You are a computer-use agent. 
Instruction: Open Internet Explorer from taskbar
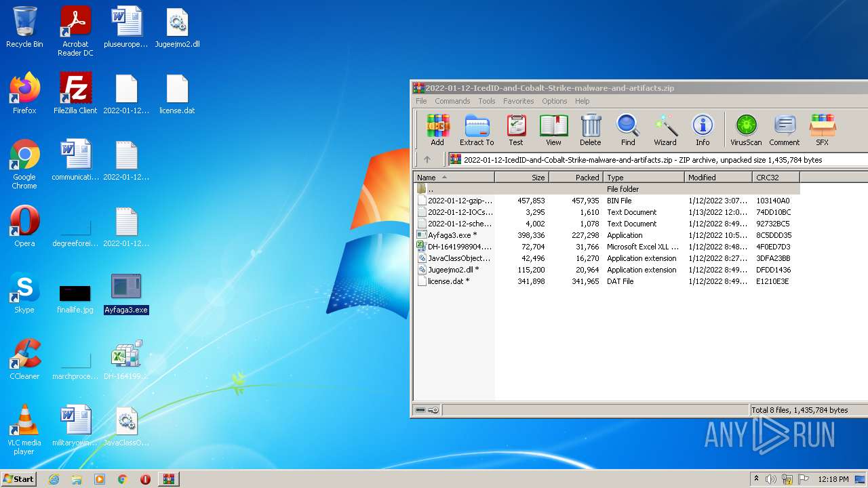coord(54,479)
